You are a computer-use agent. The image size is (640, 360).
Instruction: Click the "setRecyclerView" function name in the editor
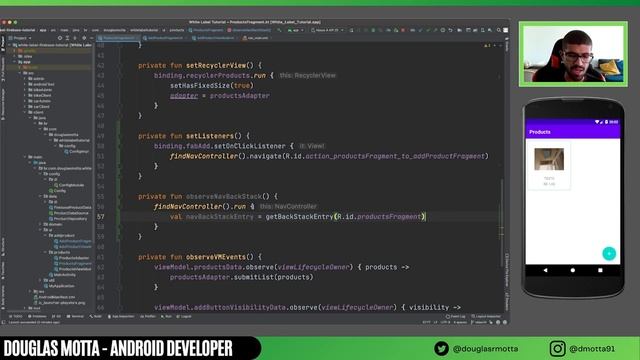[216, 65]
